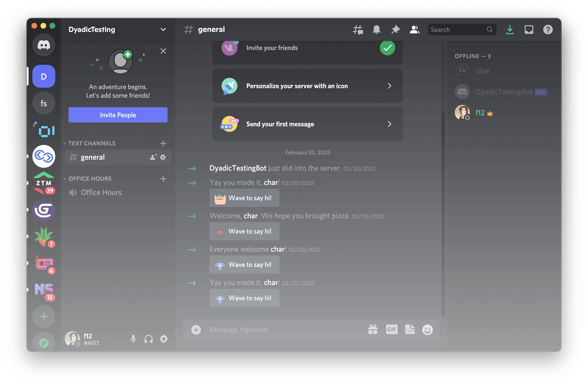Open the blue pixel-art server icon
This screenshot has width=588, height=387.
coord(44,130)
